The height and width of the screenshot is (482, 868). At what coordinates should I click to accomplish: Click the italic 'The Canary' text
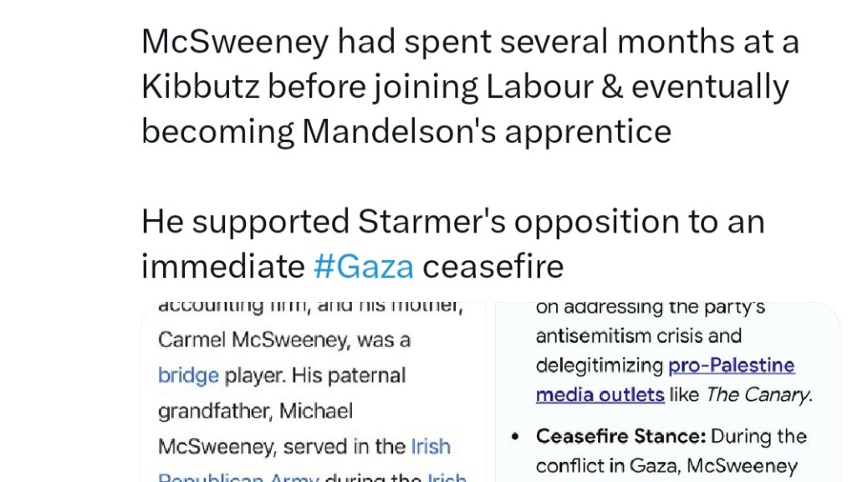click(x=758, y=394)
